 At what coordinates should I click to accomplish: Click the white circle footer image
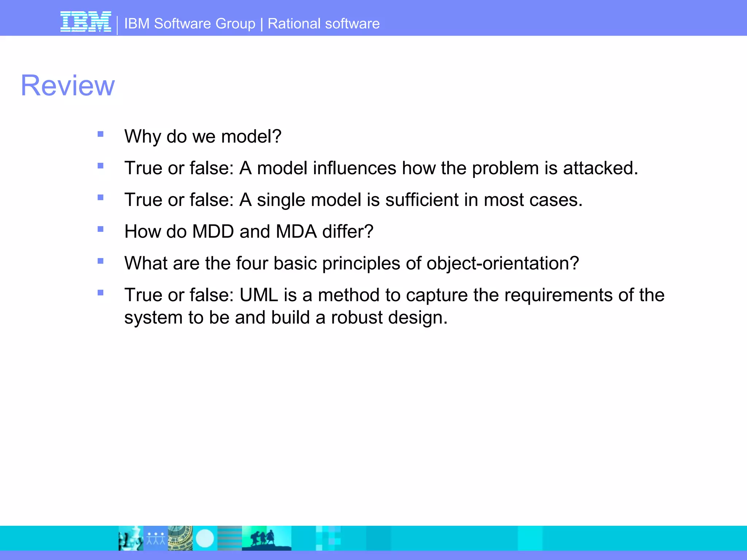tap(205, 538)
